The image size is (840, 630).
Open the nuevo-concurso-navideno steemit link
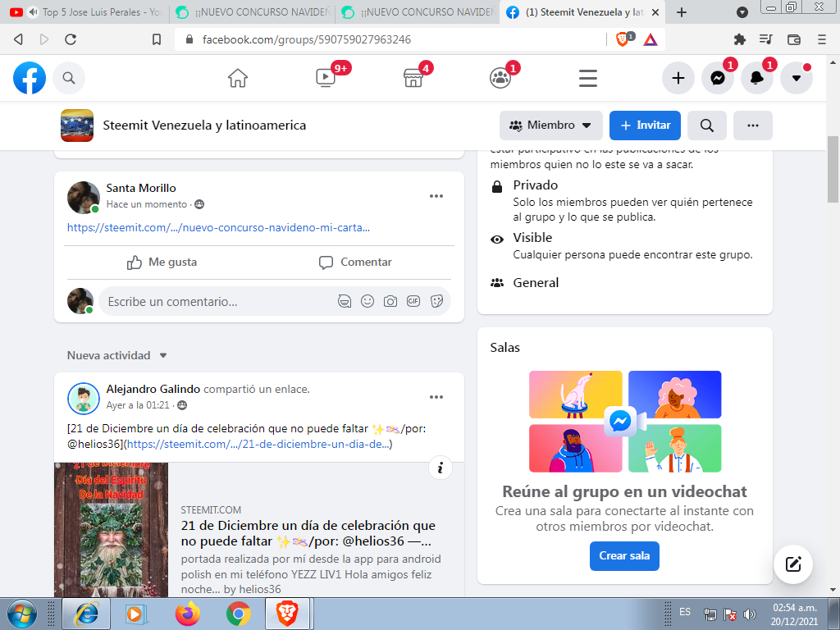click(218, 228)
